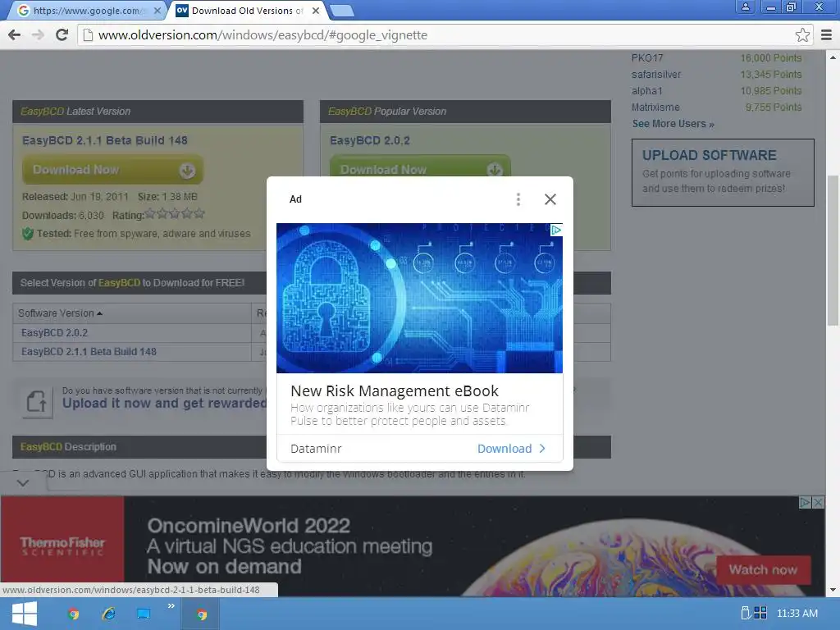Click the Download link in Dataminr ad

(x=511, y=449)
